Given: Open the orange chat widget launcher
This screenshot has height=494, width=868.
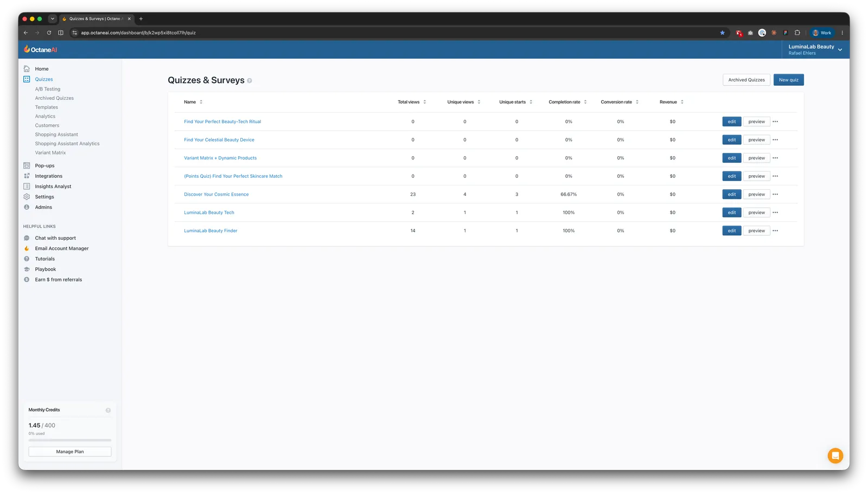Looking at the screenshot, I should 835,455.
